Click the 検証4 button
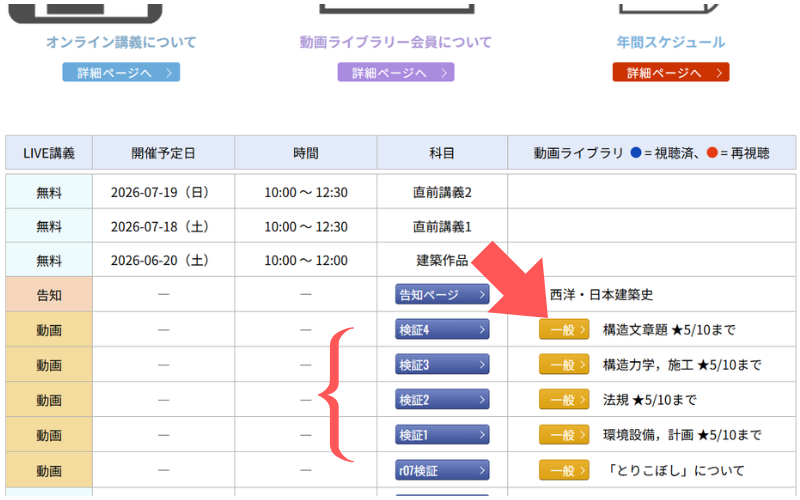The image size is (800, 500). [x=442, y=330]
